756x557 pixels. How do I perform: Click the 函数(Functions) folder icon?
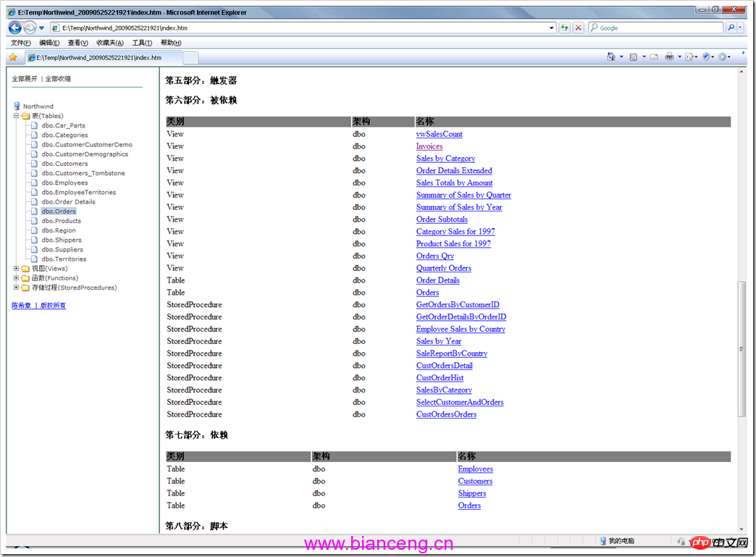pyautogui.click(x=25, y=278)
